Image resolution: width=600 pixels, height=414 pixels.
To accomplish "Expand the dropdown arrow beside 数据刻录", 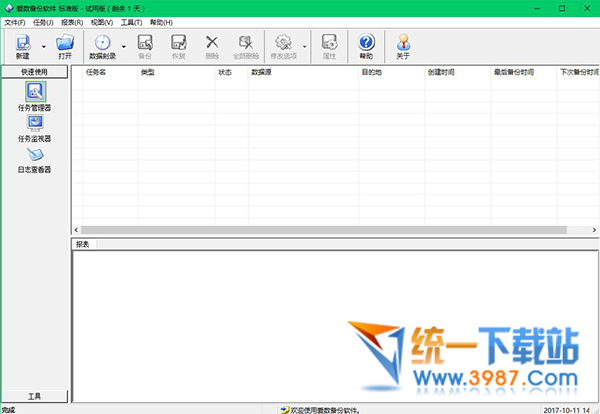I will 124,46.
